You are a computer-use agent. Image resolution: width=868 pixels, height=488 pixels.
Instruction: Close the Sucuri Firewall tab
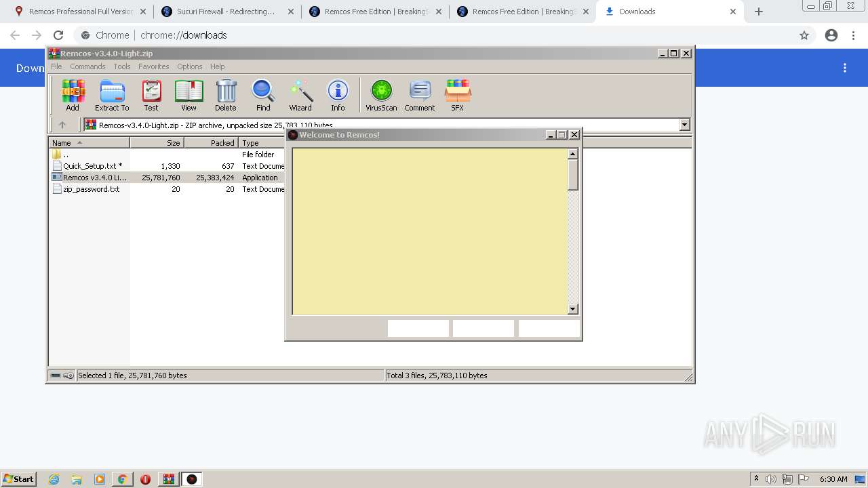click(291, 12)
